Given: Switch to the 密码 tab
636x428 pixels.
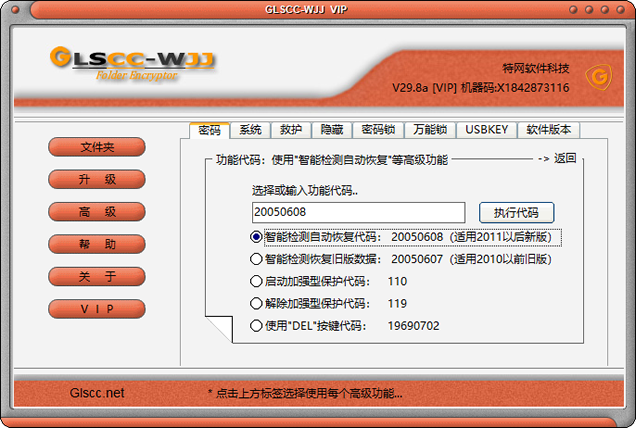Looking at the screenshot, I should (209, 130).
